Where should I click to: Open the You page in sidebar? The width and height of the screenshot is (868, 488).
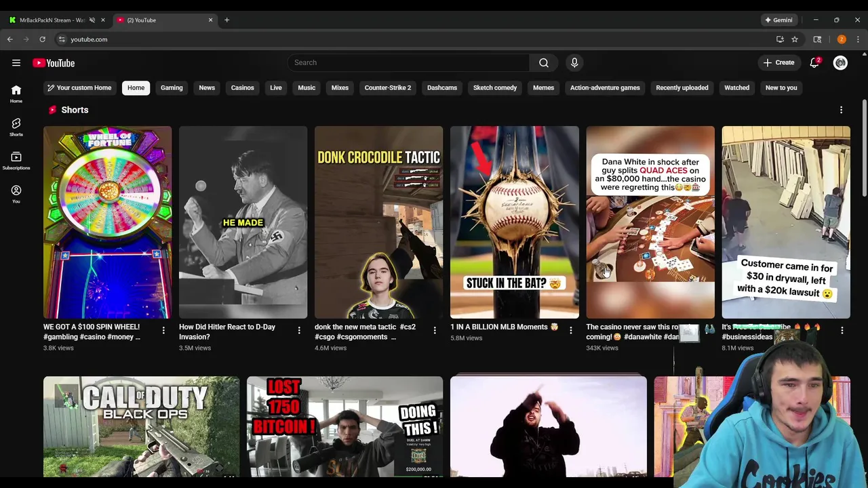pos(16,194)
